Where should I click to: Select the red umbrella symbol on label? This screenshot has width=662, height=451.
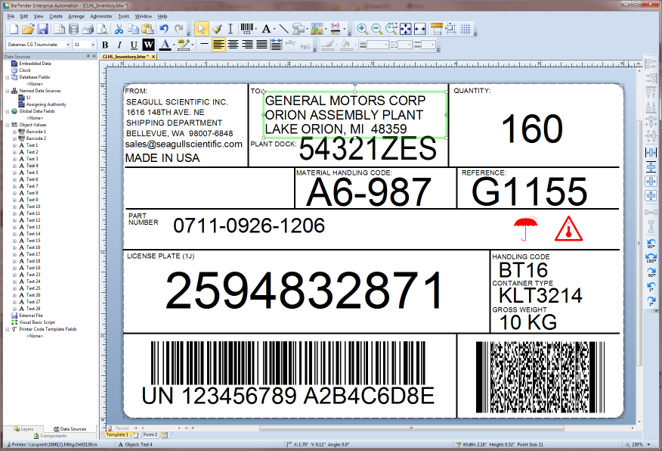click(x=526, y=228)
